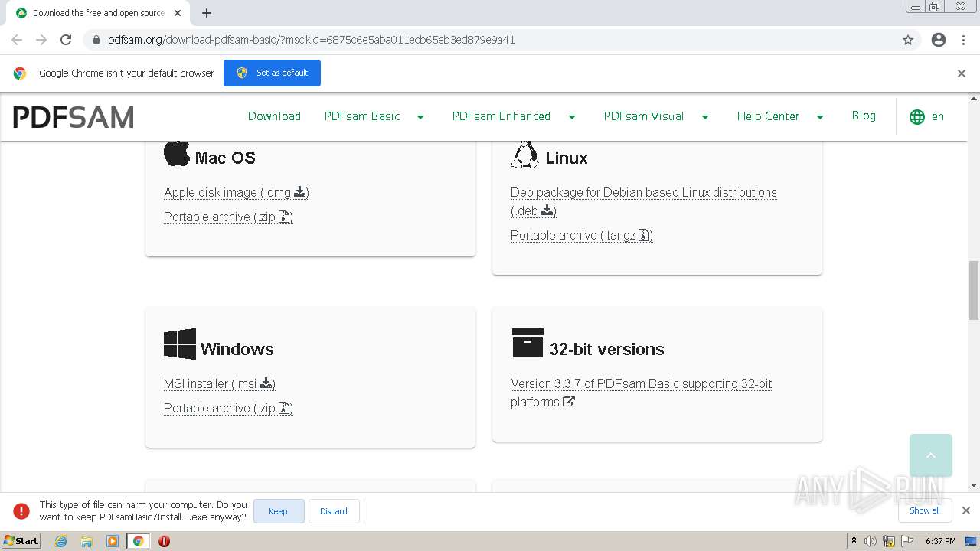
Task: Click the scrollbar down arrow
Action: coord(974,485)
